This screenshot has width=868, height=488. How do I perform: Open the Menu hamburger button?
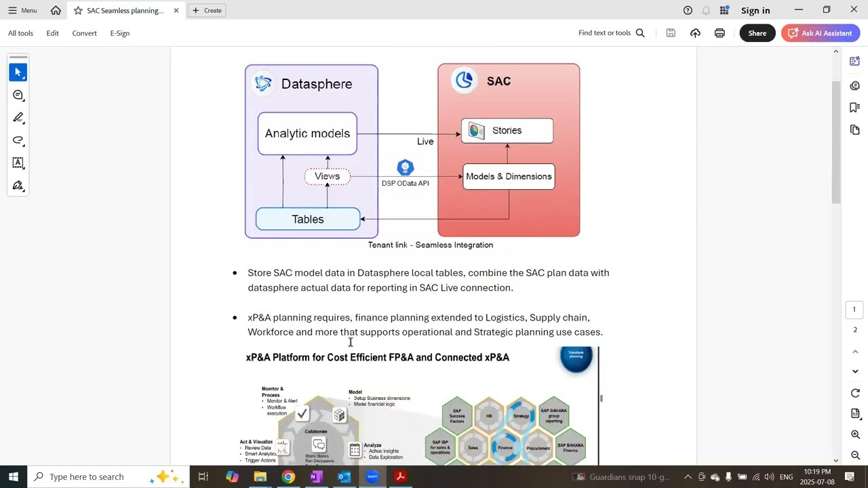(22, 10)
